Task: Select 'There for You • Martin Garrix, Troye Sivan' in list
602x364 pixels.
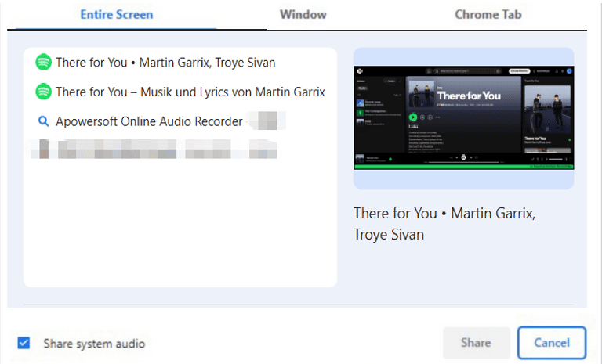Action: pos(165,62)
